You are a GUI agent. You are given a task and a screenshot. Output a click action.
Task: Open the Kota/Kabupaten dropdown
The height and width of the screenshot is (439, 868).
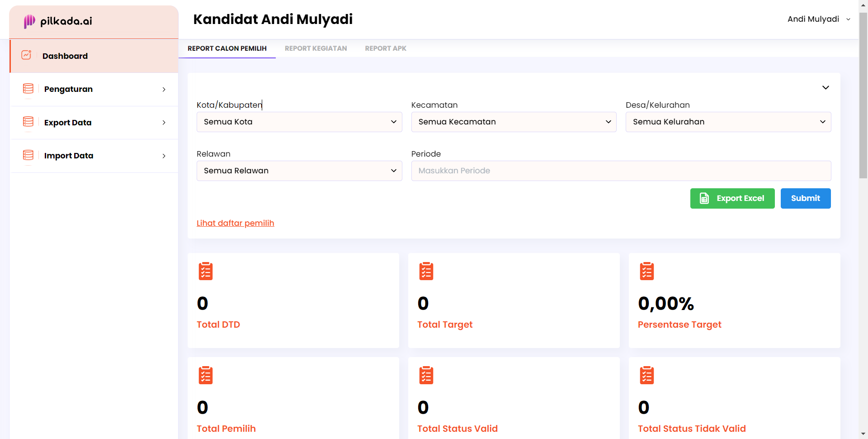299,122
